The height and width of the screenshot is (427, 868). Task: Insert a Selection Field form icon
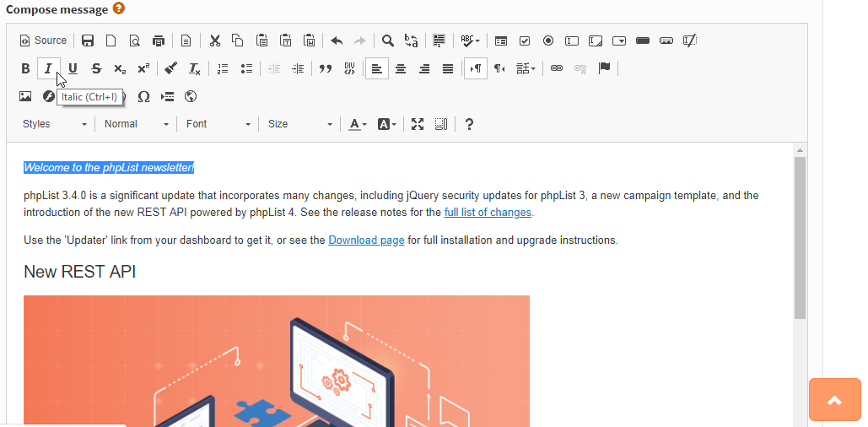[619, 41]
